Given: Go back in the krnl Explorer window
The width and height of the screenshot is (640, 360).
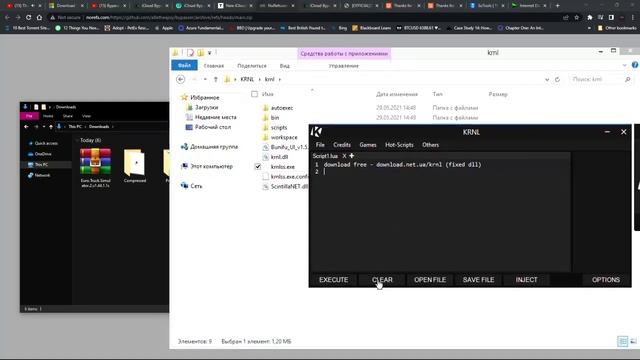Looking at the screenshot, I should (180, 79).
